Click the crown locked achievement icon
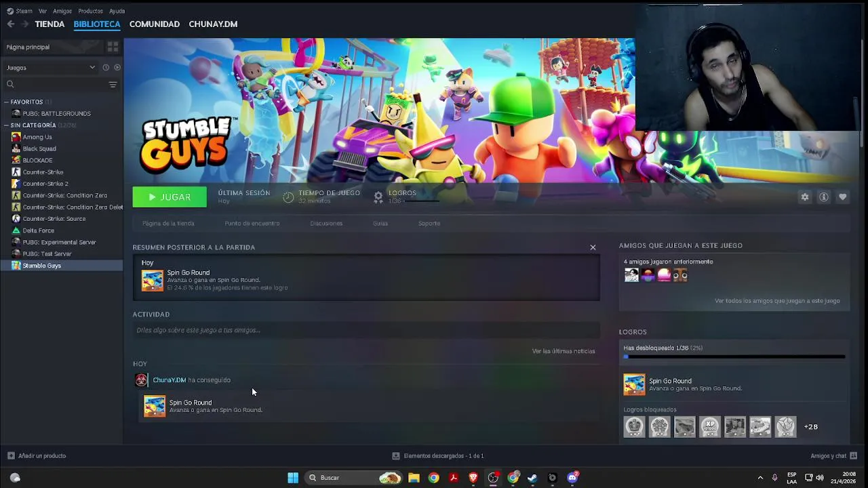 pyautogui.click(x=634, y=426)
